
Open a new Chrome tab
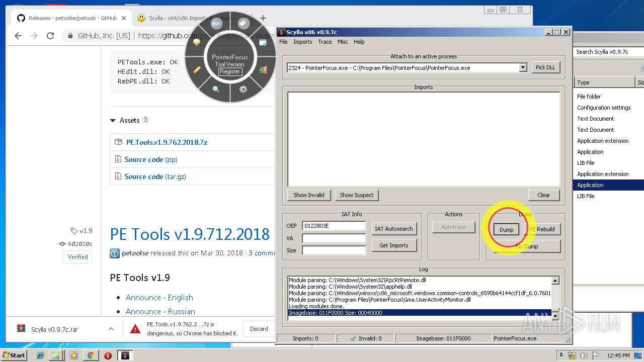tap(263, 18)
